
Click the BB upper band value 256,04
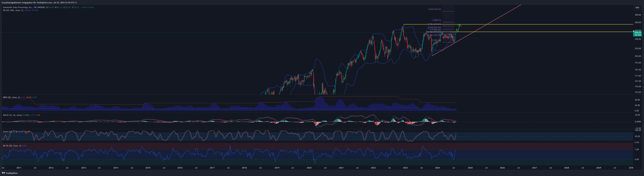pyautogui.click(x=27, y=10)
